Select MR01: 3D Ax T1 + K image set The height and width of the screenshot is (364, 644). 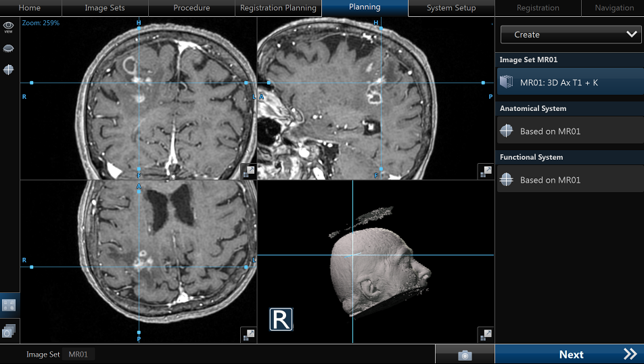[570, 83]
